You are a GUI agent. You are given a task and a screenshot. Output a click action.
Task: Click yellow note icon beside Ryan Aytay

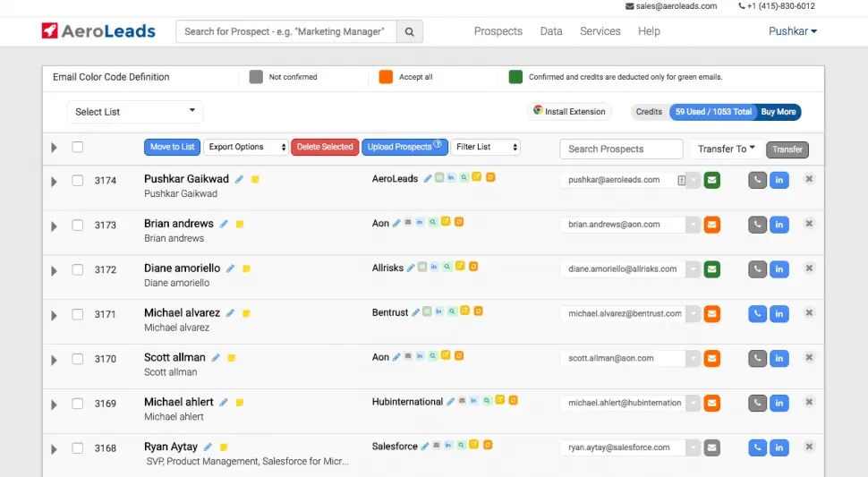(224, 447)
